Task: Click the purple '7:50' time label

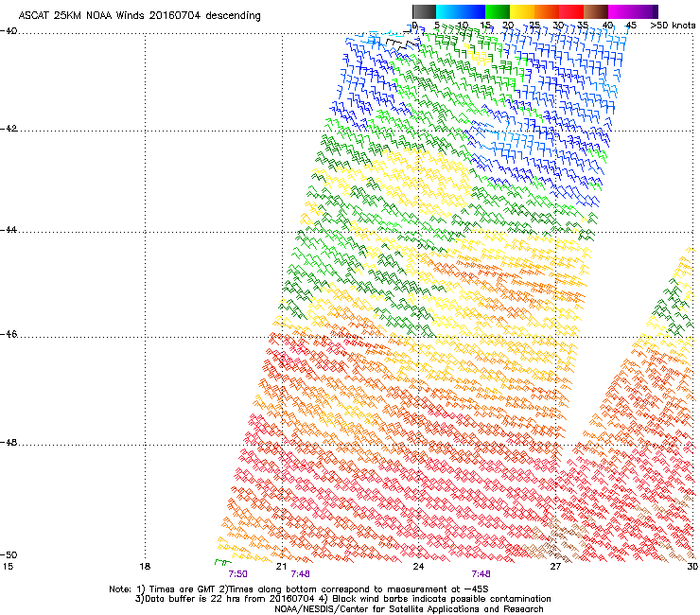Action: tap(238, 574)
